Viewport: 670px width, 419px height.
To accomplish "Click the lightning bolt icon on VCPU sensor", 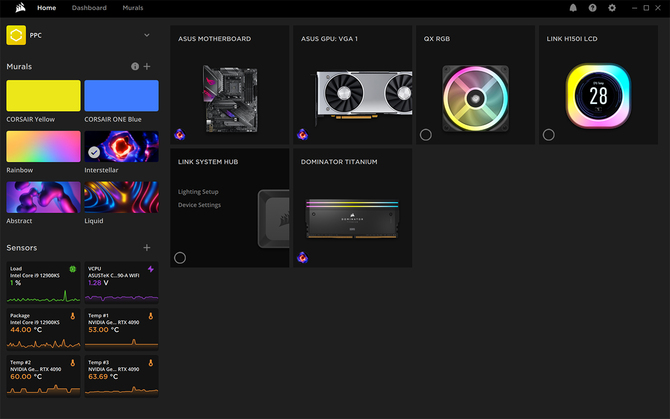I will pyautogui.click(x=151, y=269).
